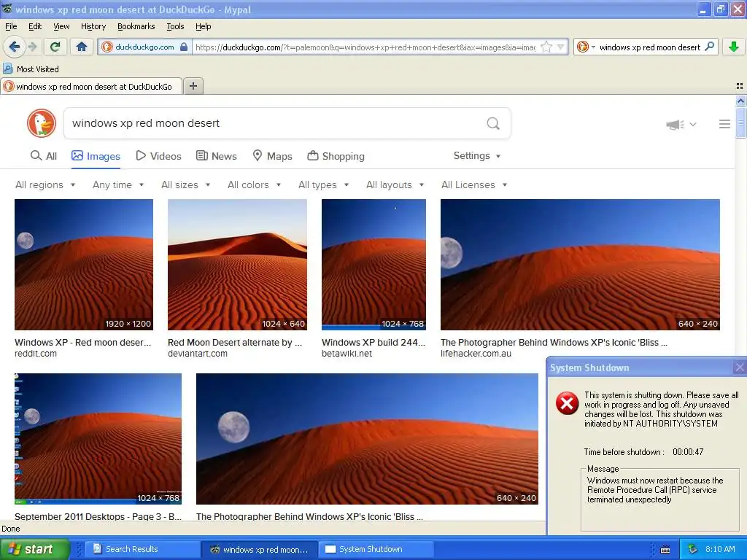Click the toolbar search box text
The image size is (747, 560).
(x=650, y=47)
